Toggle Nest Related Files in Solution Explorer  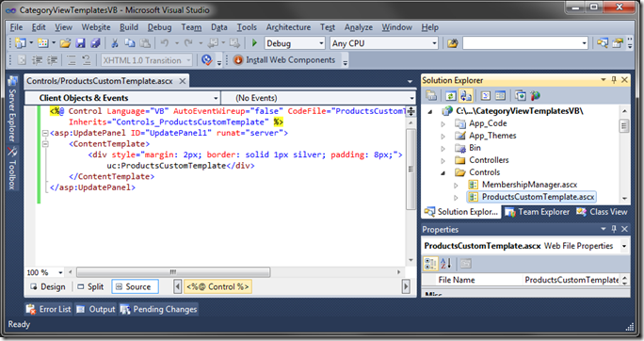click(466, 96)
